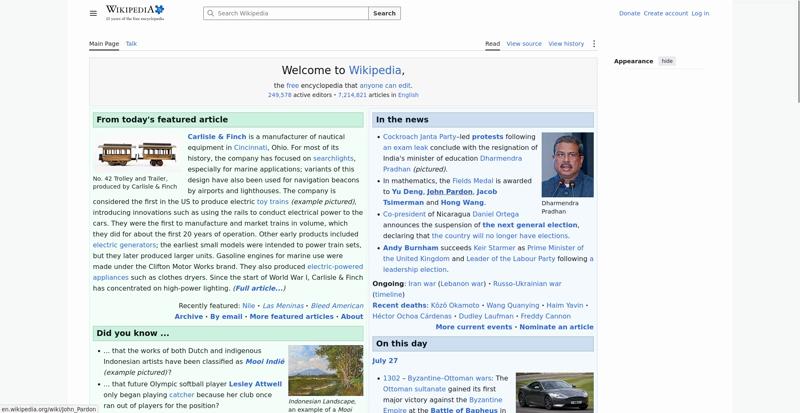
Task: Select the View source tab
Action: 524,44
